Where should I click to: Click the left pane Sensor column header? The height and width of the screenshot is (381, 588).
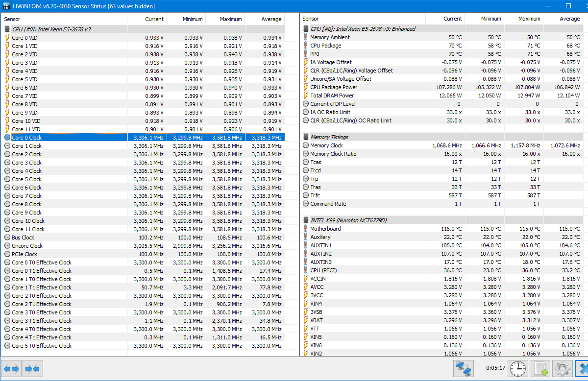click(x=64, y=19)
